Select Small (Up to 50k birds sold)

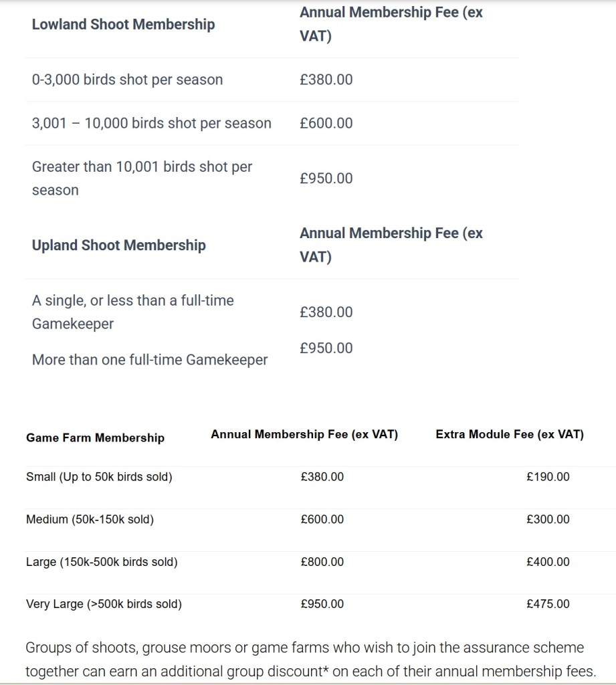click(x=99, y=478)
